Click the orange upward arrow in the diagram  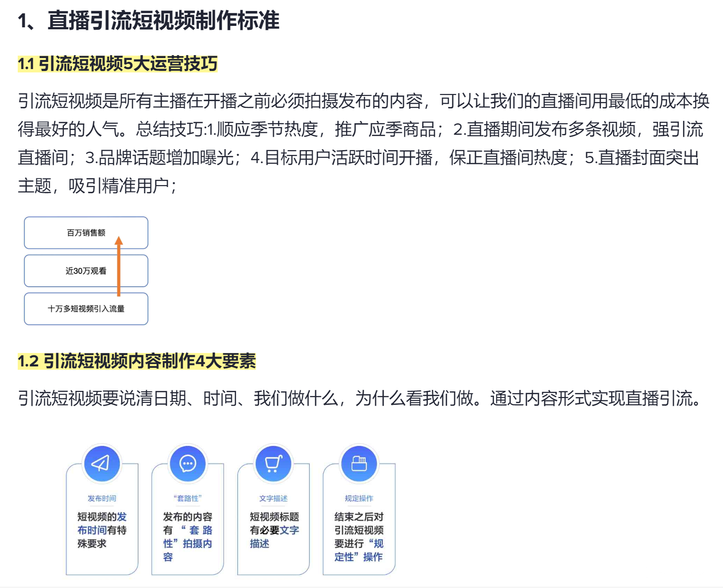click(119, 267)
